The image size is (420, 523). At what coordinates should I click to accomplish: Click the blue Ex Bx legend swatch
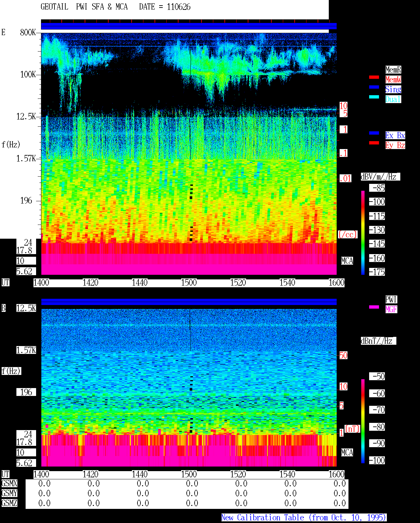click(374, 133)
